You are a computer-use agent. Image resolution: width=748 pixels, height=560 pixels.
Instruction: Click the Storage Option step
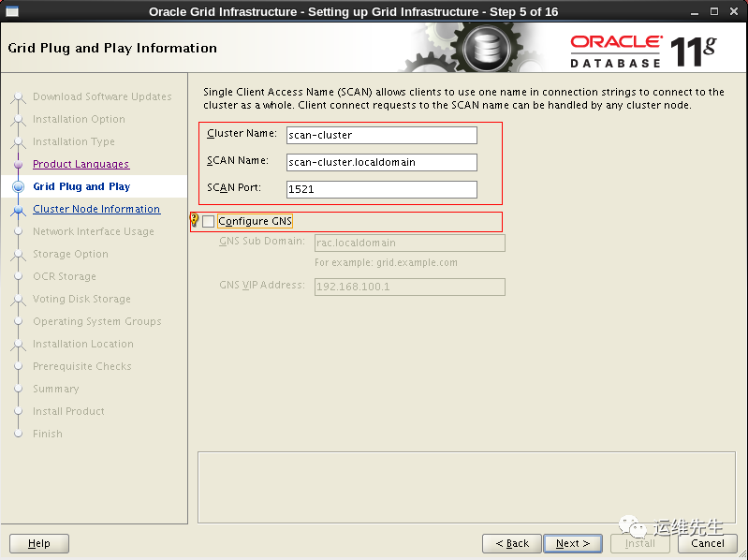pos(70,254)
